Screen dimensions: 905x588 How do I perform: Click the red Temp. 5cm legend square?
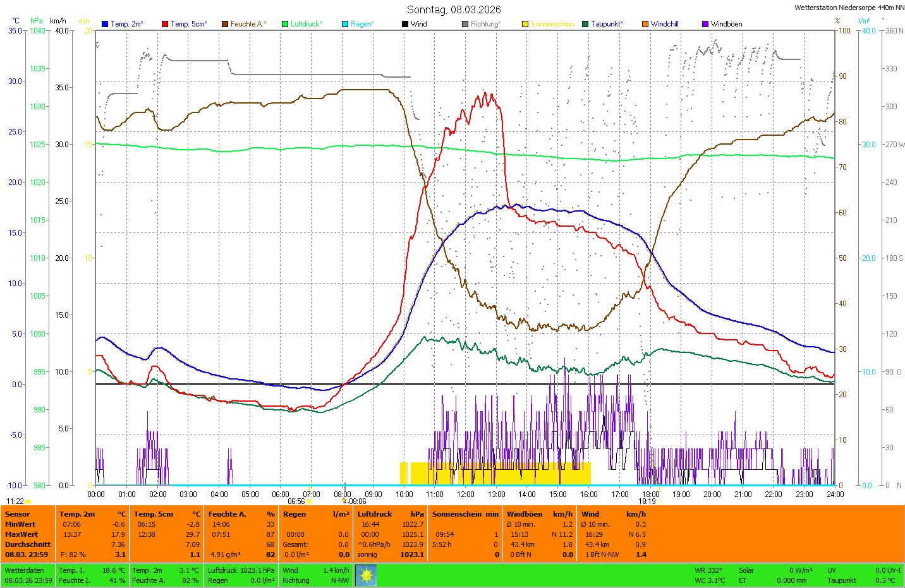165,24
